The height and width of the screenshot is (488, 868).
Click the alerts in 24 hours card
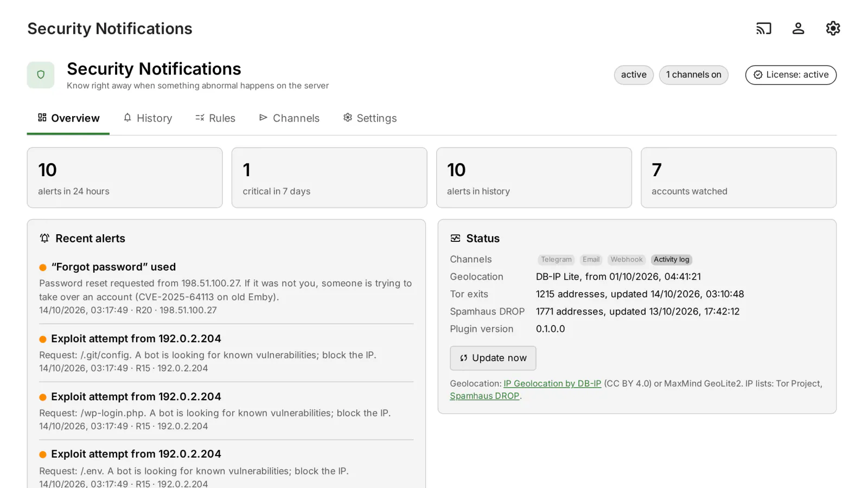pos(125,177)
